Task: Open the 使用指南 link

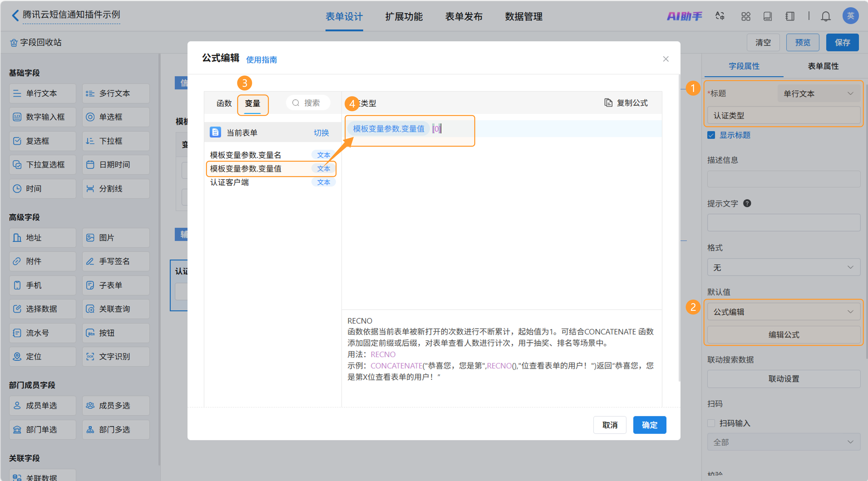Action: coord(261,60)
